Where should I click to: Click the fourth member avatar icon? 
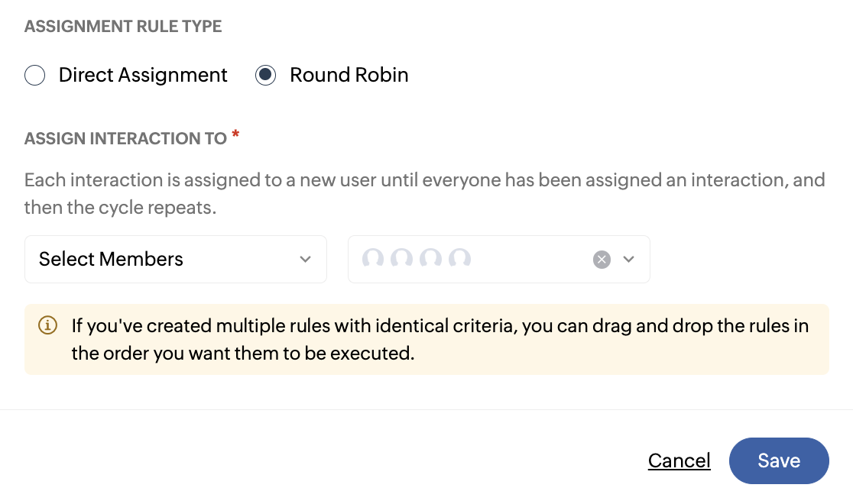[459, 259]
